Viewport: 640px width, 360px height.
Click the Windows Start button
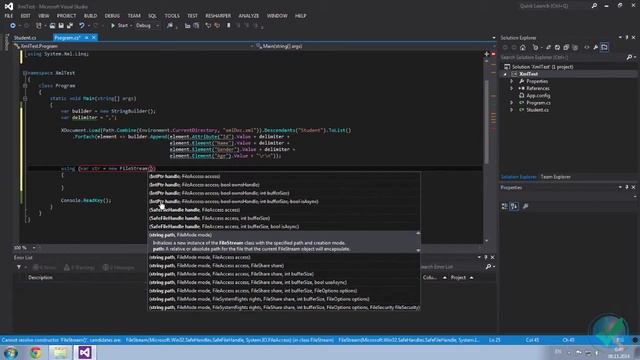(11, 352)
